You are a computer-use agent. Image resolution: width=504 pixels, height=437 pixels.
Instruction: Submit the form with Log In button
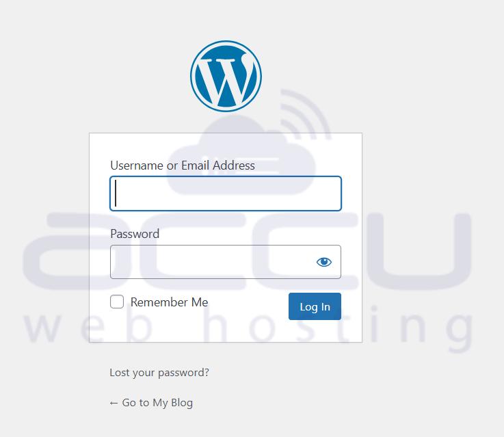(x=315, y=306)
